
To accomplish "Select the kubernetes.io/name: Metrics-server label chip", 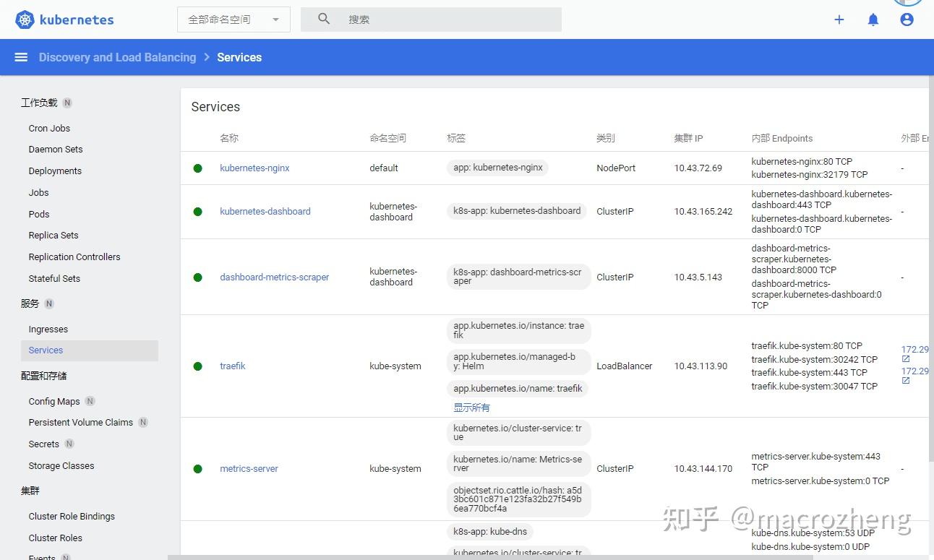I will 518,464.
